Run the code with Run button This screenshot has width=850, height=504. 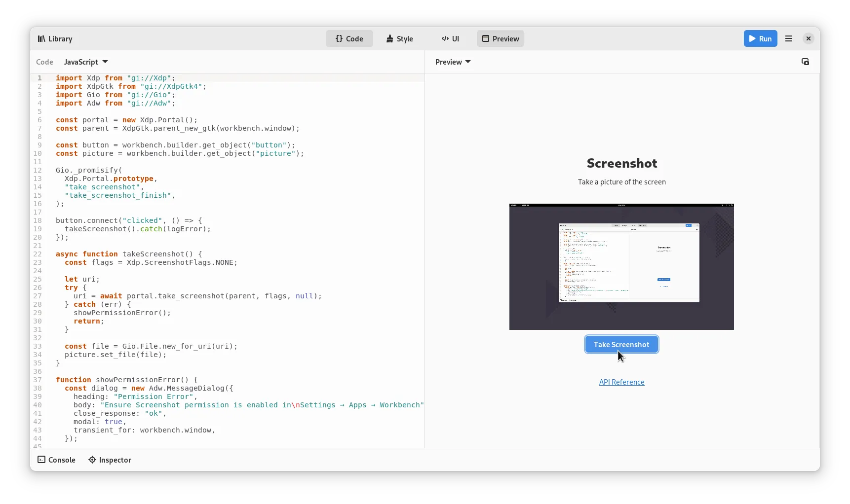760,39
